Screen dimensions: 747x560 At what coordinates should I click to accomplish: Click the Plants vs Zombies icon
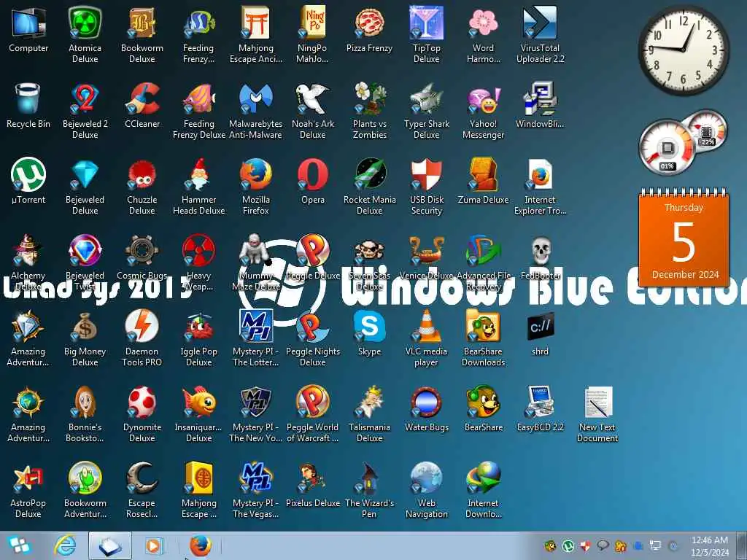click(369, 98)
